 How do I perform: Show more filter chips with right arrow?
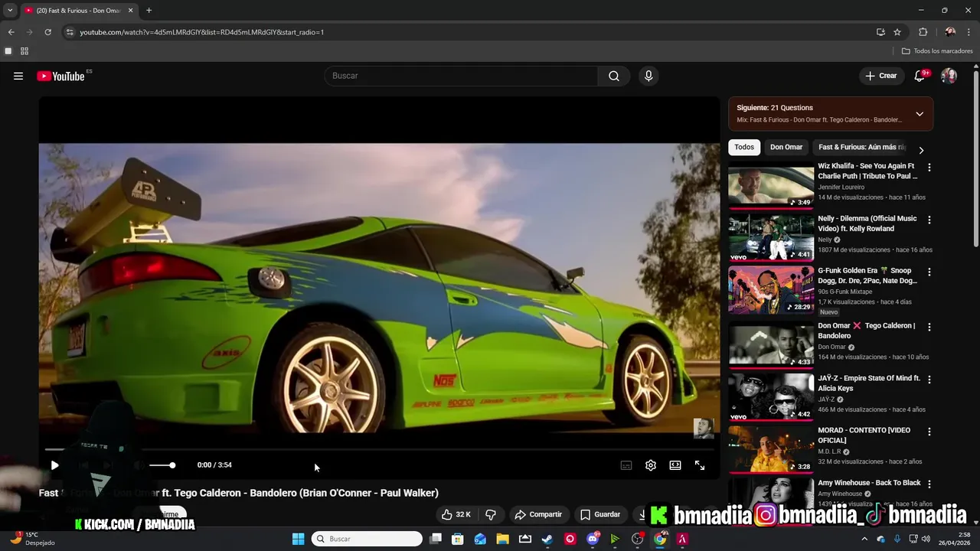click(x=921, y=150)
